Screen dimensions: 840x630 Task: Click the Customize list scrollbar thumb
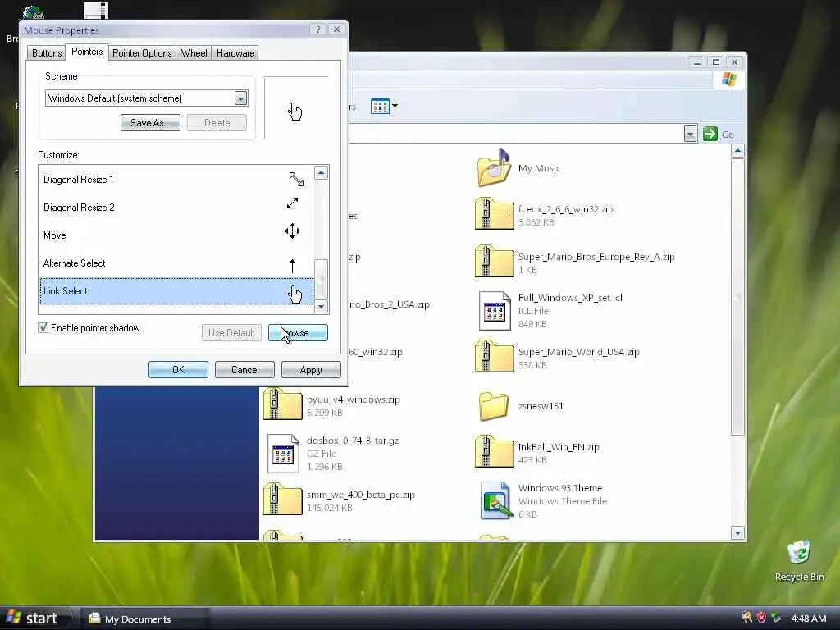(321, 279)
